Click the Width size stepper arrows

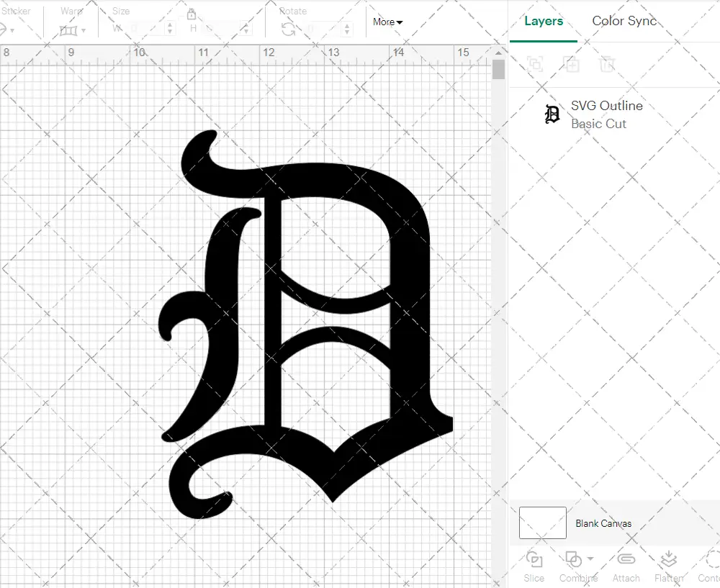point(170,29)
